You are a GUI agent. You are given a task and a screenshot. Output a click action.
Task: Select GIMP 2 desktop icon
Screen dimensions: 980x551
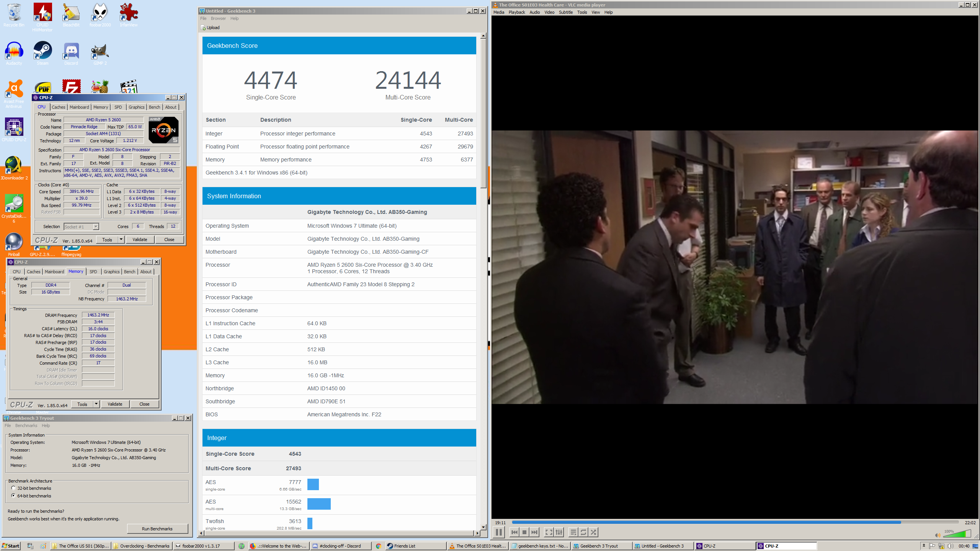100,54
